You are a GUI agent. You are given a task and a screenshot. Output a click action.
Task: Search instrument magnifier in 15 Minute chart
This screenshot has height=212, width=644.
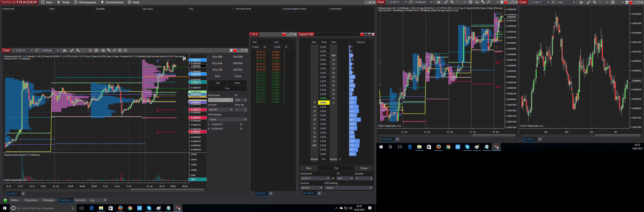click(36, 50)
